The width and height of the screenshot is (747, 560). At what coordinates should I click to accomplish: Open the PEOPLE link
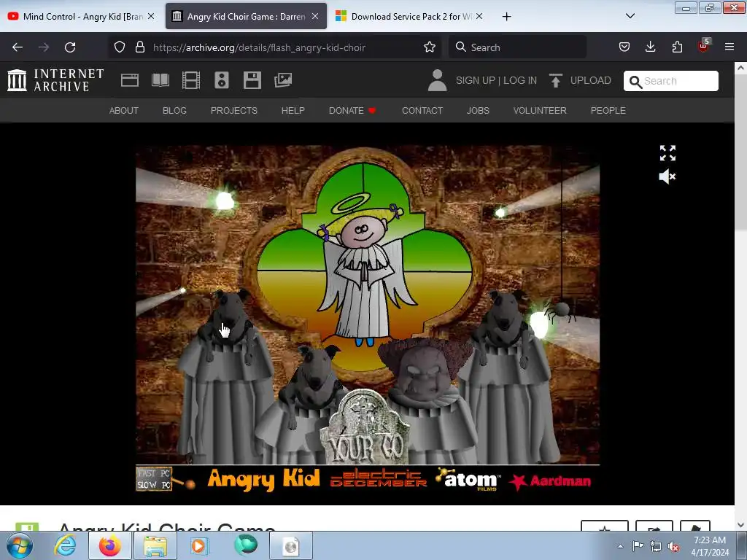point(608,111)
